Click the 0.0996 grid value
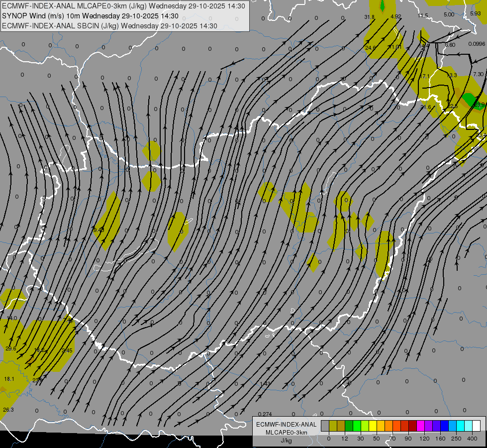487x448 pixels. (477, 44)
